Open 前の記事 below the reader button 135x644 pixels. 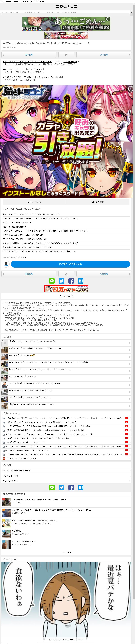coord(29,274)
